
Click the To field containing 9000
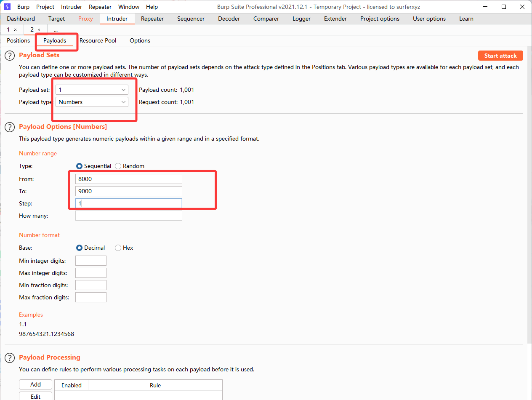coord(129,191)
